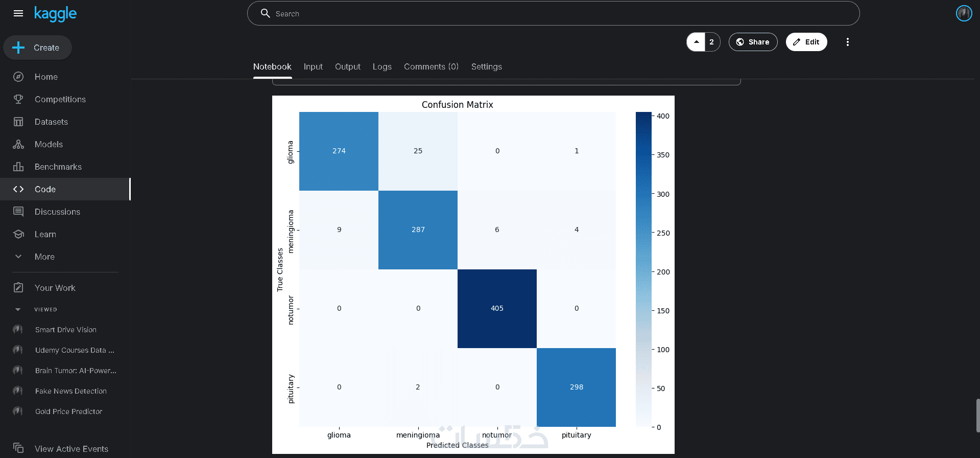Click the Kaggle logo

[55, 14]
